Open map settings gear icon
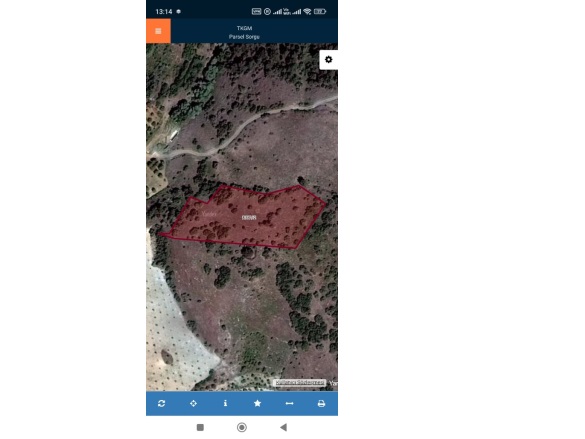The image size is (585, 439). point(328,60)
